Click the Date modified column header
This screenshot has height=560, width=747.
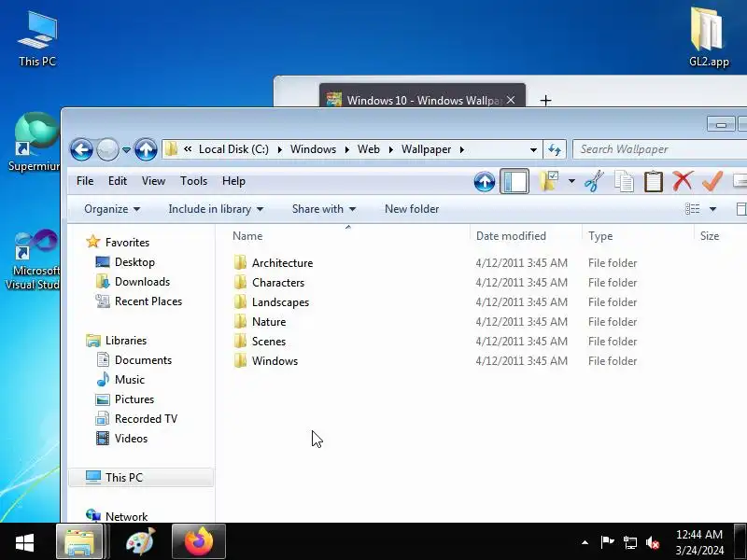tap(527, 236)
